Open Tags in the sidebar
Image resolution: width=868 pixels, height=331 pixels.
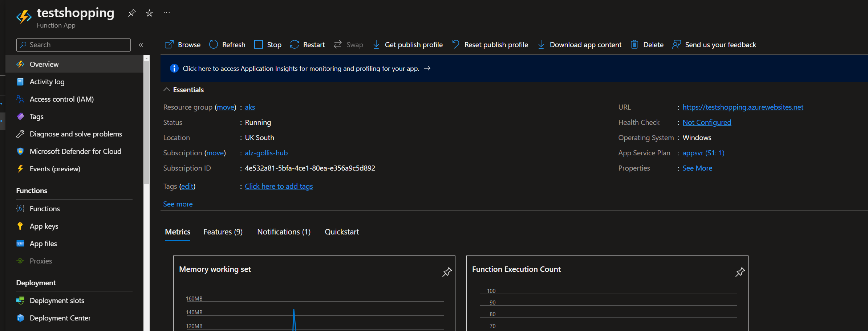[x=75, y=117]
